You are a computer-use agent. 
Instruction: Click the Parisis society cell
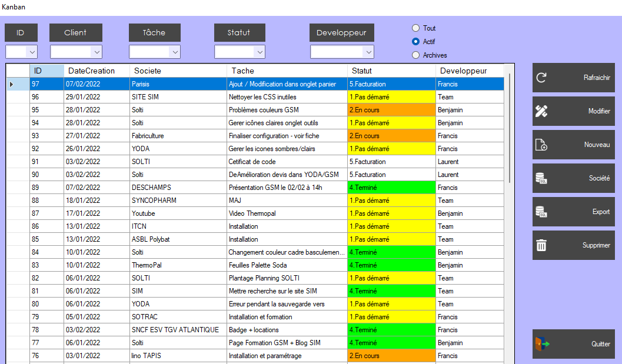point(178,84)
